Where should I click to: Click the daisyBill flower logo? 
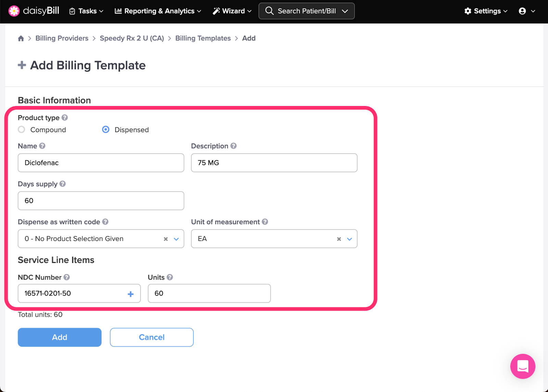[x=14, y=11]
